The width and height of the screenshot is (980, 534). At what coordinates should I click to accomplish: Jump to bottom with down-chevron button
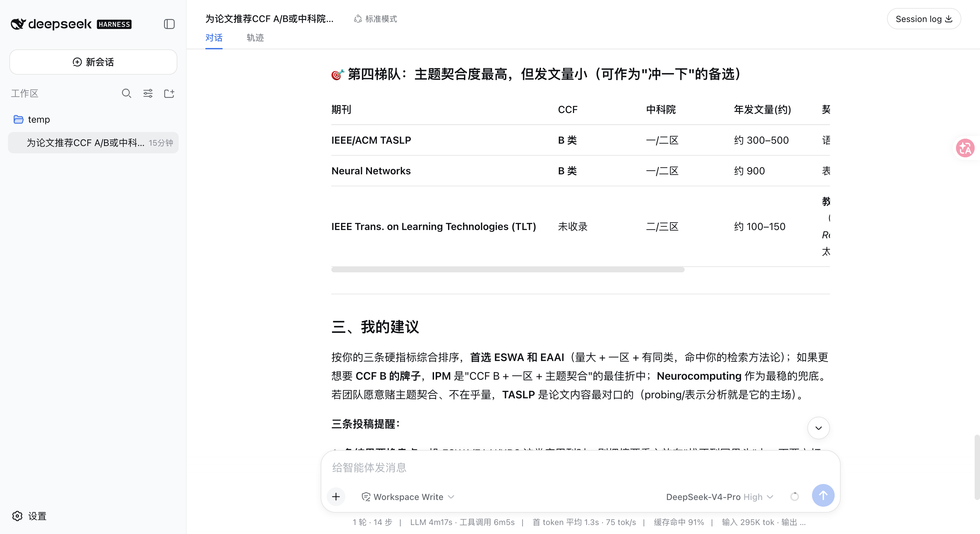(x=818, y=428)
